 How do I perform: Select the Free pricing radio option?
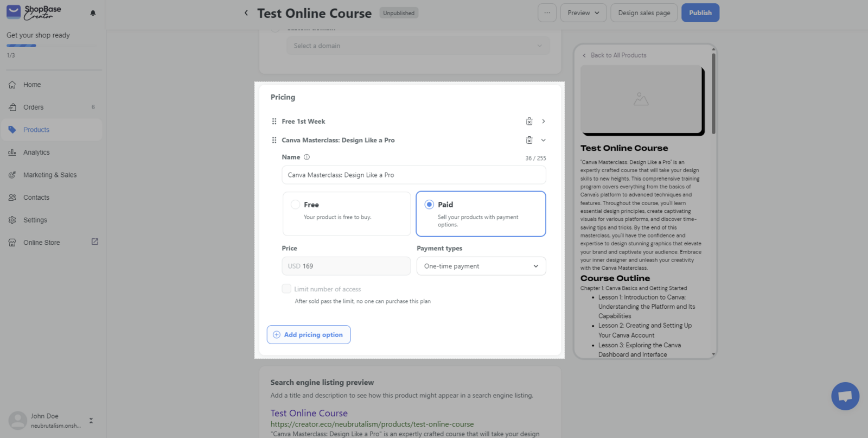(296, 205)
